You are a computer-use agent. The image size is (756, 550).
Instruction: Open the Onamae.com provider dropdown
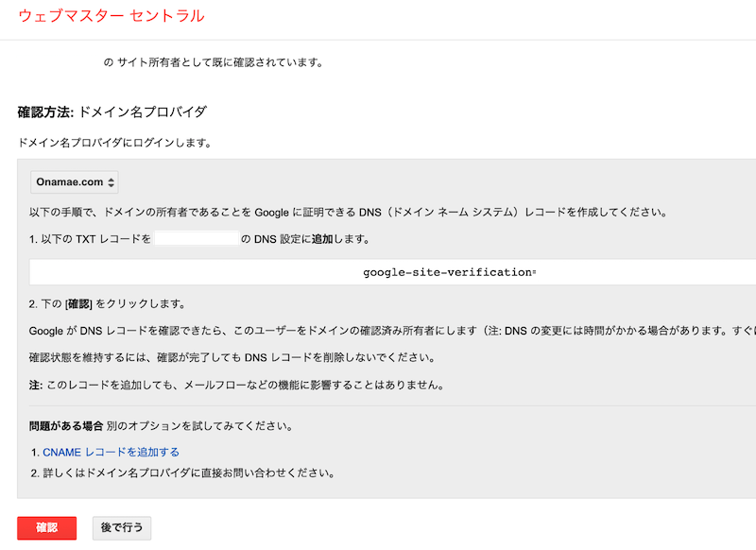[75, 181]
